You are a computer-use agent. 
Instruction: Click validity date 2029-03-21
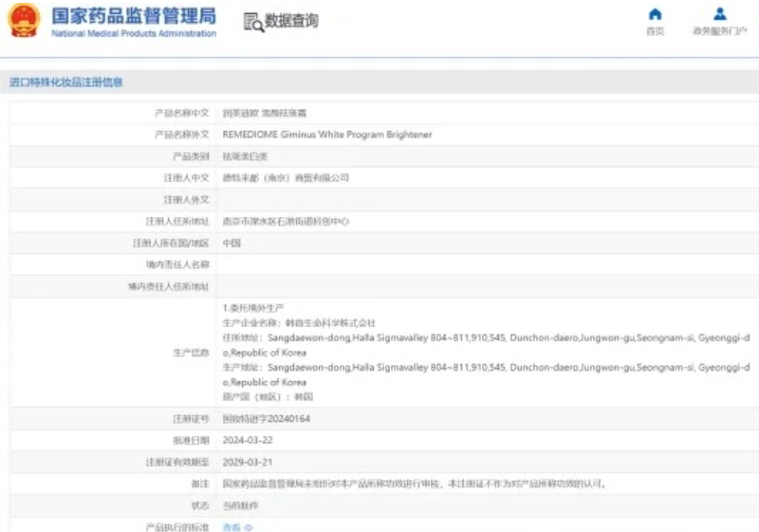[x=248, y=463]
